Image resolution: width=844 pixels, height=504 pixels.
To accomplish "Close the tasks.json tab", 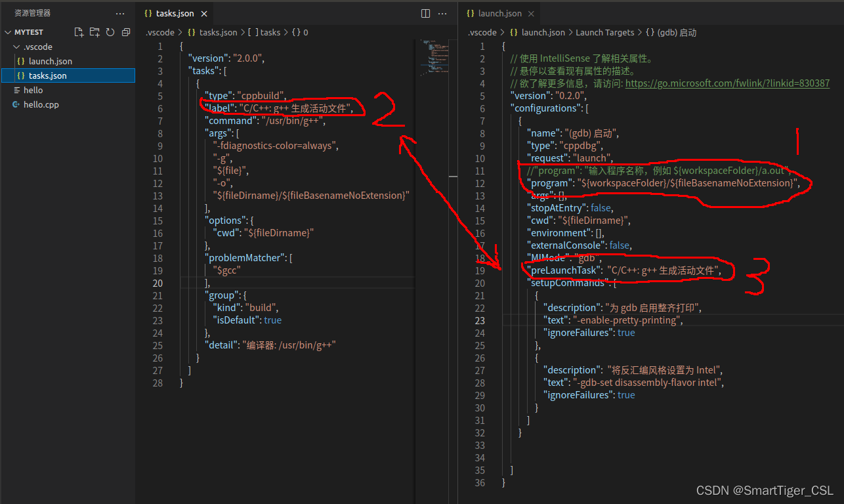I will [205, 14].
